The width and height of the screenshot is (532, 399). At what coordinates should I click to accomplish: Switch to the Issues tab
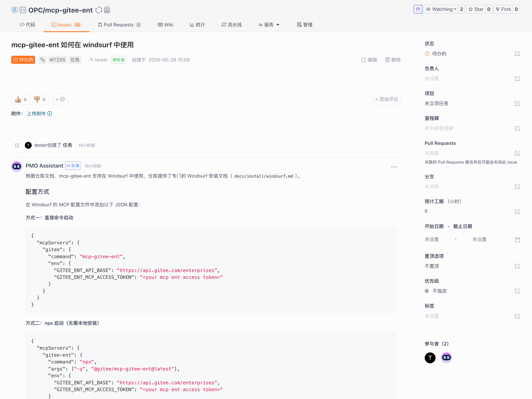[66, 25]
